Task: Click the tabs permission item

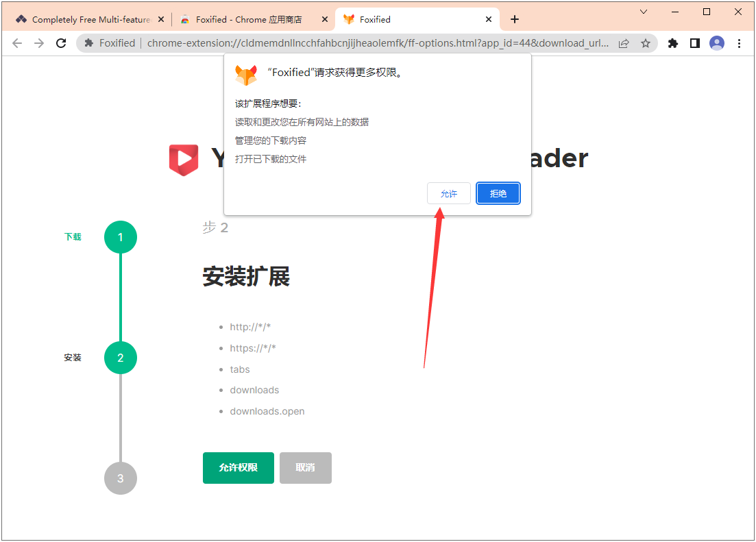Action: tap(240, 369)
